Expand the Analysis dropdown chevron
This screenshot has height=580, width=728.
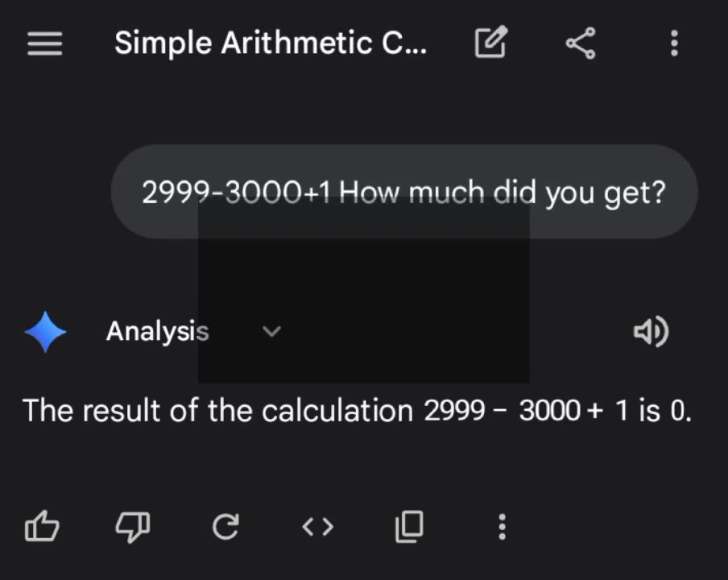271,332
